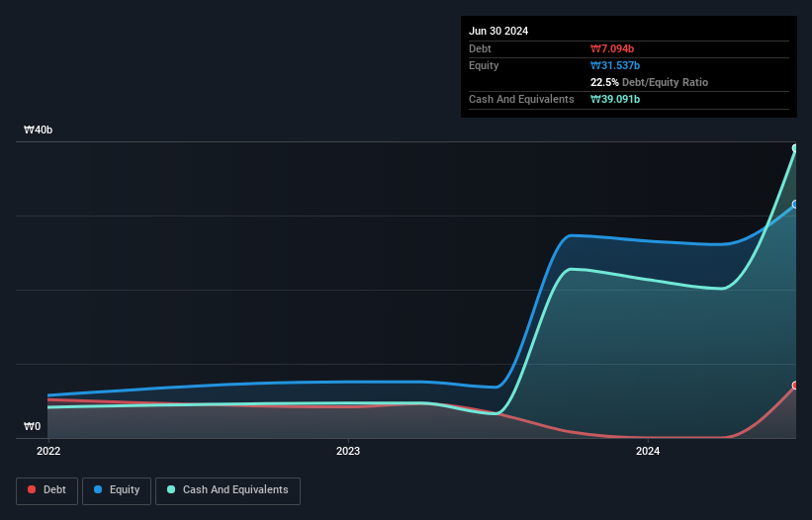This screenshot has height=520, width=812.
Task: Select the Debt data point at Jun 2024
Action: click(795, 386)
